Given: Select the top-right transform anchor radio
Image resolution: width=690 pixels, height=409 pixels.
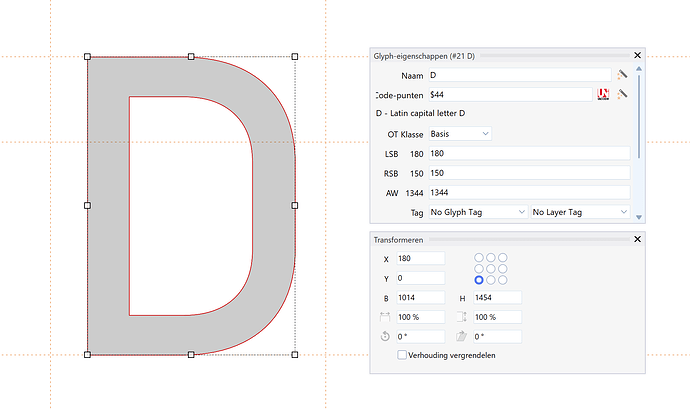Looking at the screenshot, I should (x=503, y=258).
